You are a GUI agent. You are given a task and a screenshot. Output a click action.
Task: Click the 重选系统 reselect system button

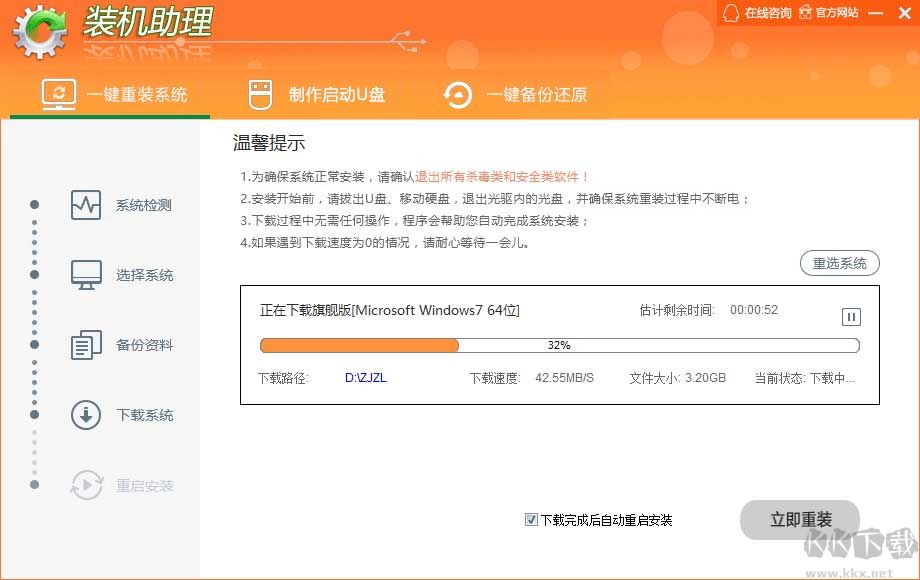(x=840, y=263)
